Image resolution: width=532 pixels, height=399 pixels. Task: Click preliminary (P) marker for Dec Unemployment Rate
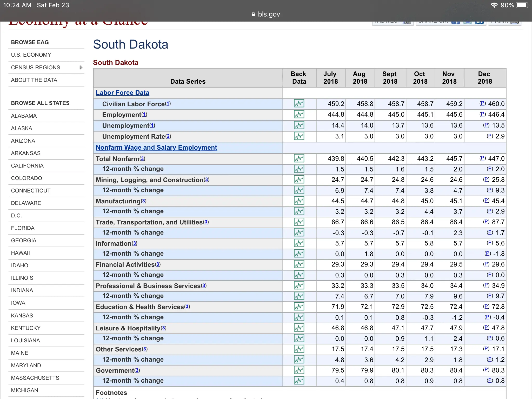(490, 136)
